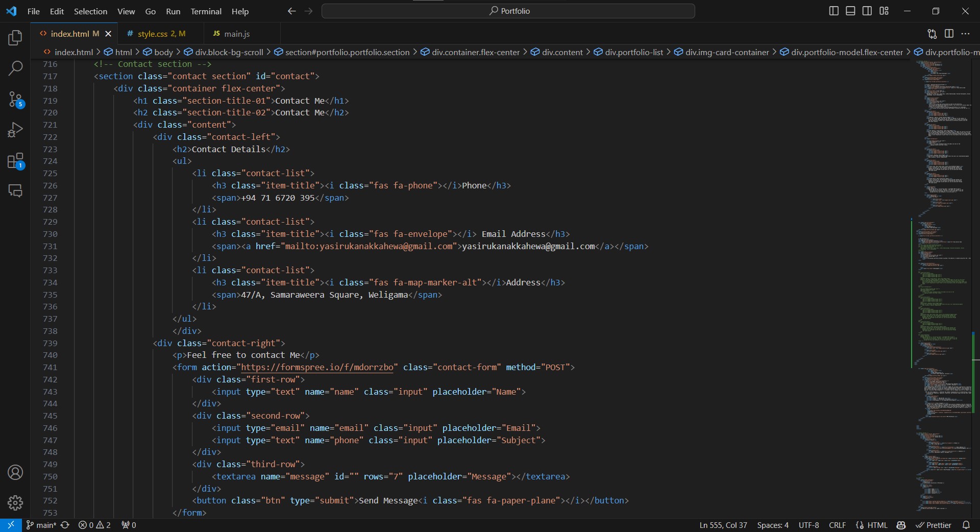The height and width of the screenshot is (532, 980).
Task: Open section#portfolio.portfolio.section breadcrumb
Action: pos(342,52)
